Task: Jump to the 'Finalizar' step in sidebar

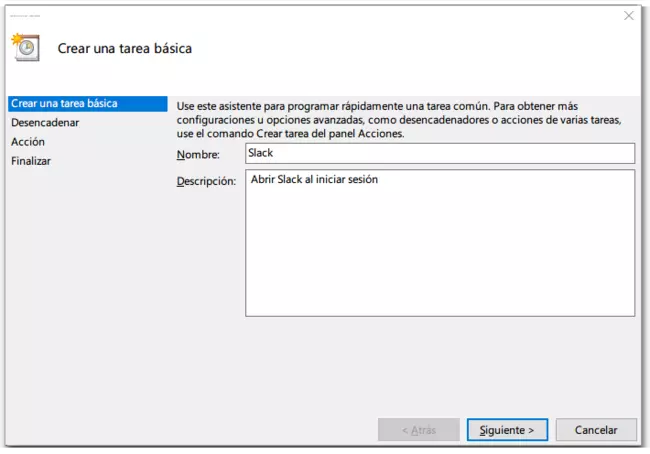Action: point(31,161)
